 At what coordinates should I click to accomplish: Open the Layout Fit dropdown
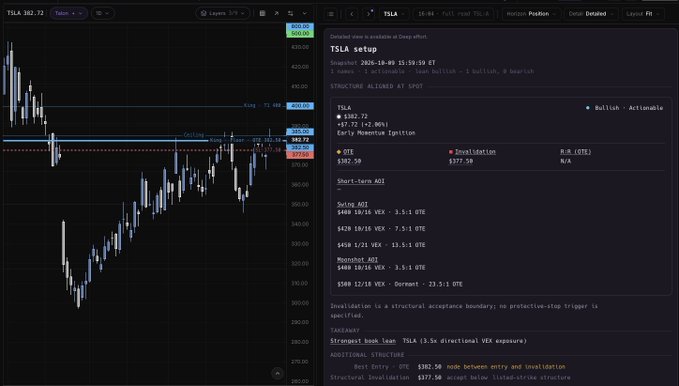[643, 14]
